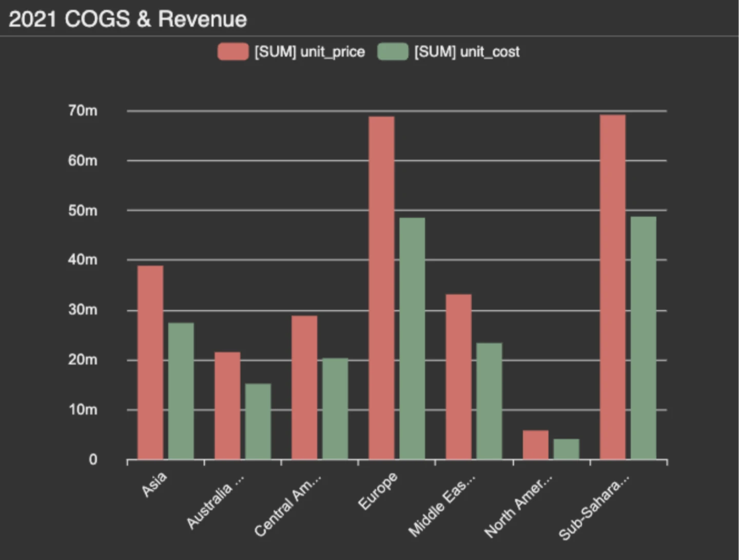The height and width of the screenshot is (560, 739).
Task: Select the Central America red bar
Action: pyautogui.click(x=304, y=388)
